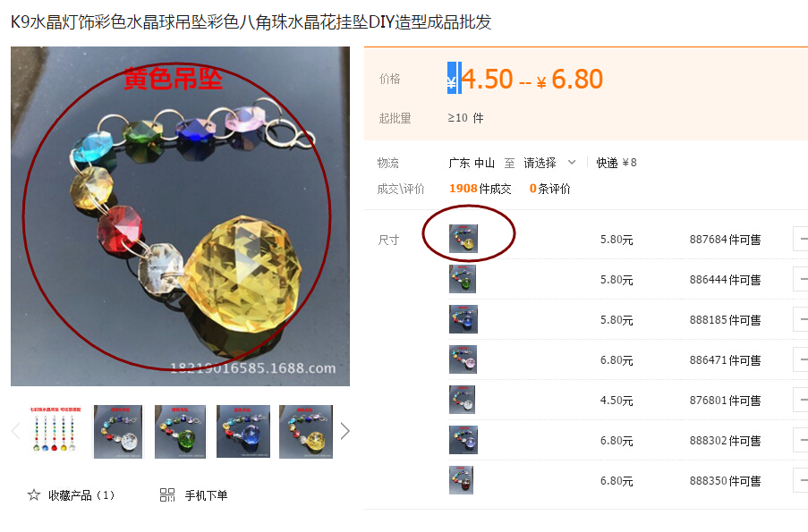The height and width of the screenshot is (532, 808).
Task: Decrease quantity for the 4.50元 item
Action: click(x=801, y=401)
